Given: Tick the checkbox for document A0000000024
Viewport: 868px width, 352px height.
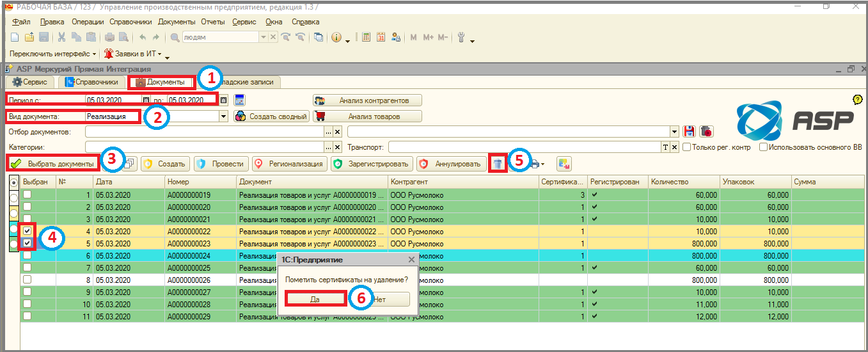Looking at the screenshot, I should tap(28, 255).
